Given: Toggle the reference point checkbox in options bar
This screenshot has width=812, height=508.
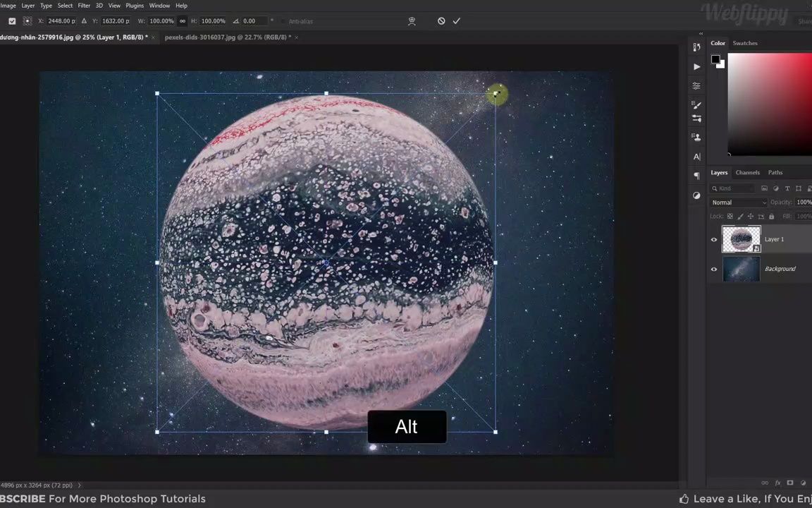Looking at the screenshot, I should (12, 21).
